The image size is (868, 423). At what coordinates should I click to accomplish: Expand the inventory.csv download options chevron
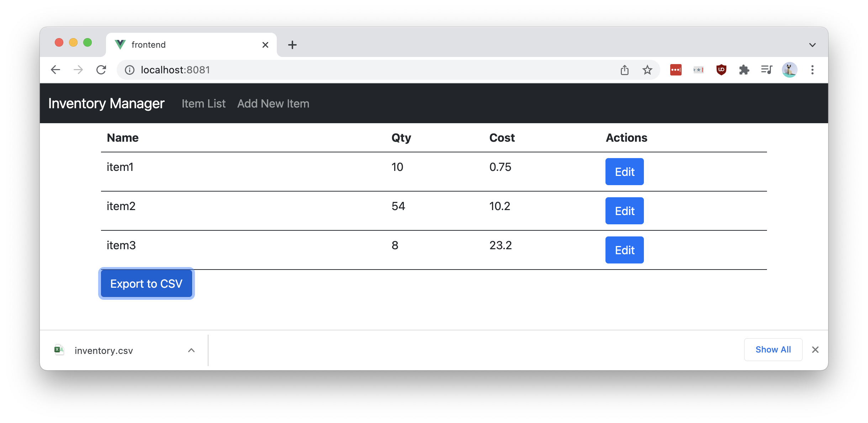click(x=191, y=350)
